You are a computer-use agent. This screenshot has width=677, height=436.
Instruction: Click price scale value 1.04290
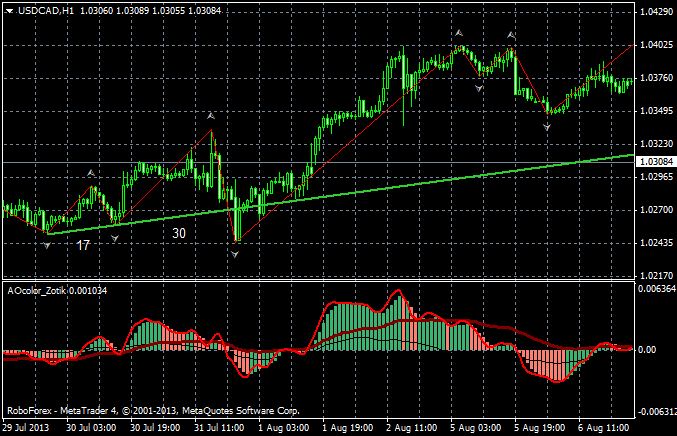click(x=657, y=12)
